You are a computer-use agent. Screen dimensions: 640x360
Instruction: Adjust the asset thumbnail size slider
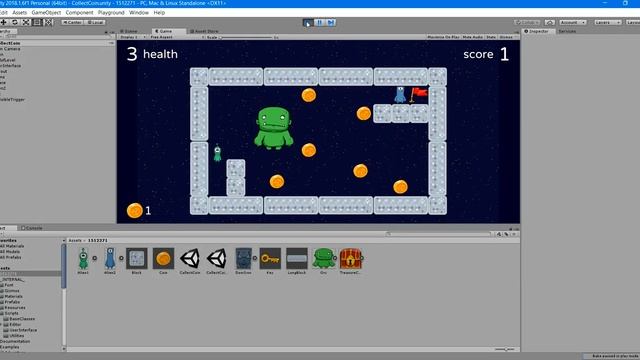(505, 349)
